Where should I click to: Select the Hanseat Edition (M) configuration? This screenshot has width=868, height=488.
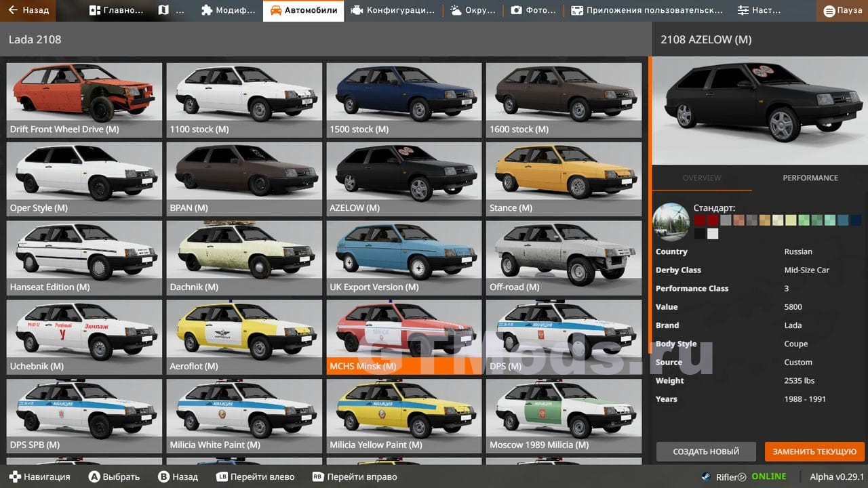pyautogui.click(x=84, y=258)
